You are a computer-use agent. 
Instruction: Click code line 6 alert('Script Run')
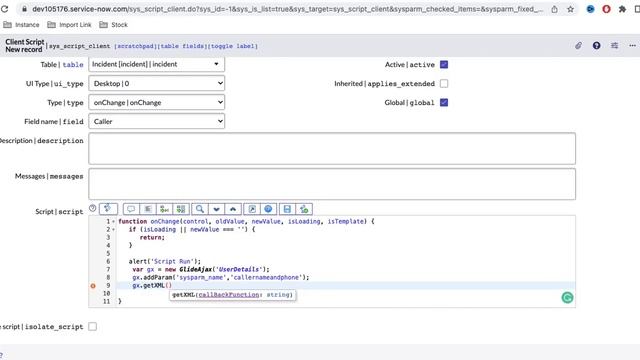[x=164, y=261]
